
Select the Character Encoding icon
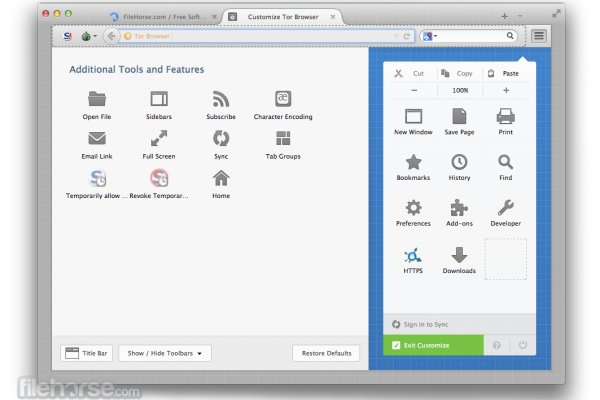[283, 99]
